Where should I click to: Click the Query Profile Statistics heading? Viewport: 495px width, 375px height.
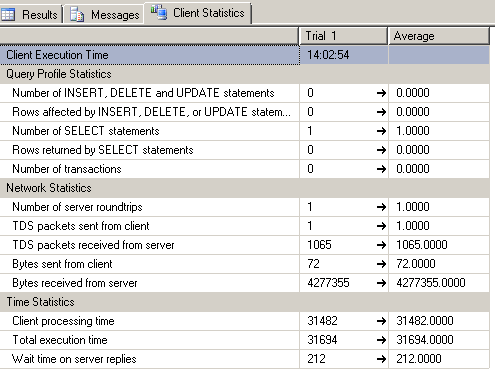59,74
